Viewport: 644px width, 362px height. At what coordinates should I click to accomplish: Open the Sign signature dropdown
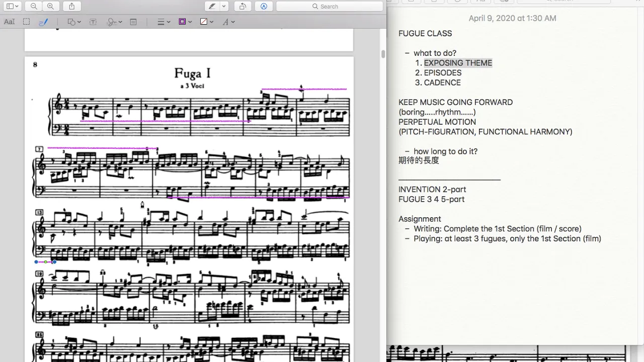pos(115,22)
